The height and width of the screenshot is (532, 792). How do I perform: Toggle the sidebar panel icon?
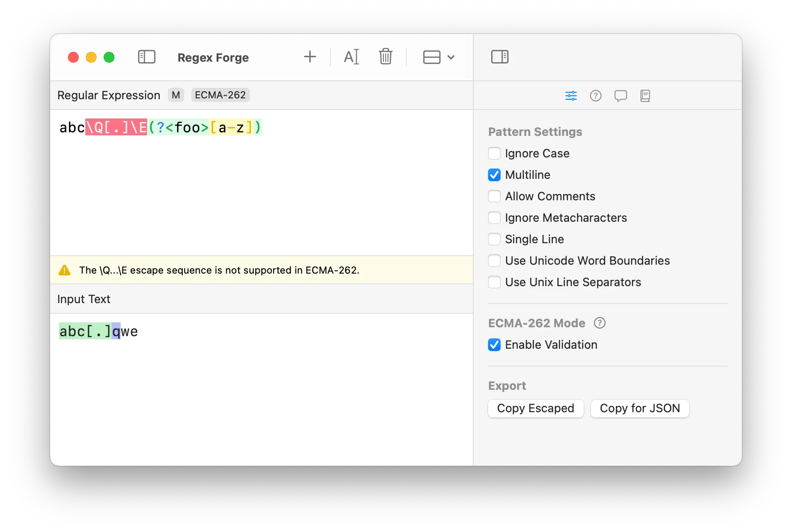pyautogui.click(x=146, y=57)
